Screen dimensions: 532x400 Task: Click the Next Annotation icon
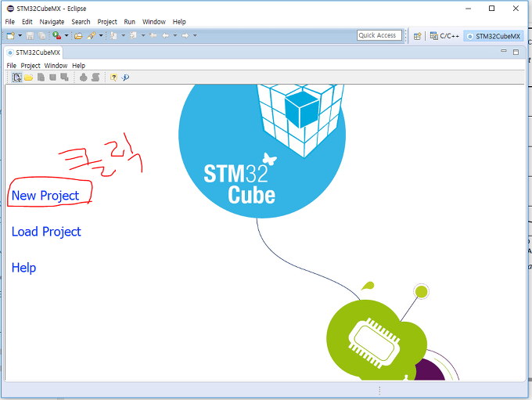(113, 36)
